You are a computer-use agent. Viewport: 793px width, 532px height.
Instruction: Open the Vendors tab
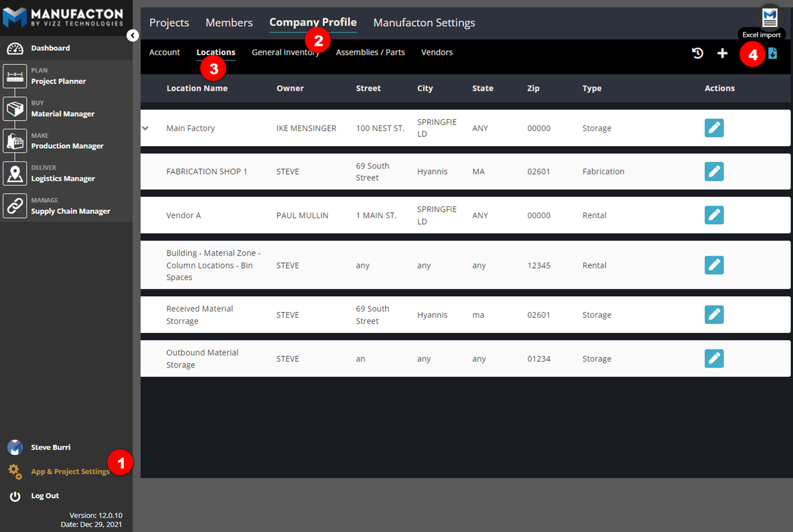(437, 52)
